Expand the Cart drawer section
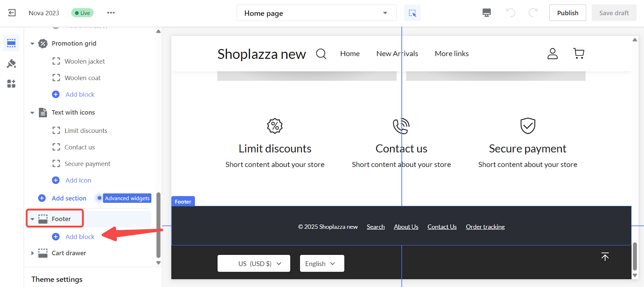 point(32,253)
